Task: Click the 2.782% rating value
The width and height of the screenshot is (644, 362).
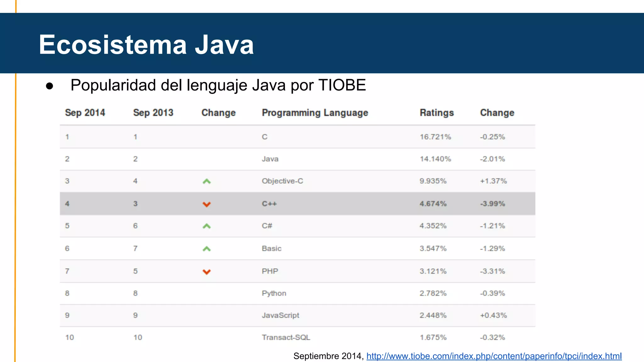Action: 433,293
